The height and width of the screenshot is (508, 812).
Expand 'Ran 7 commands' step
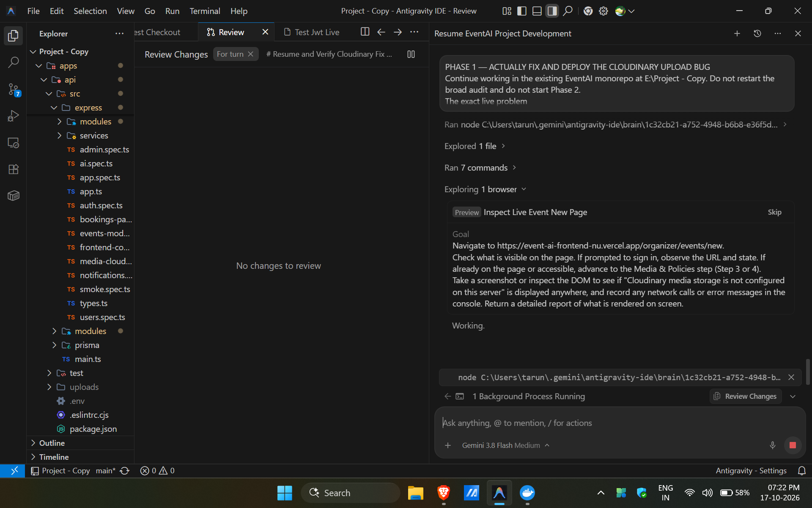(x=480, y=168)
